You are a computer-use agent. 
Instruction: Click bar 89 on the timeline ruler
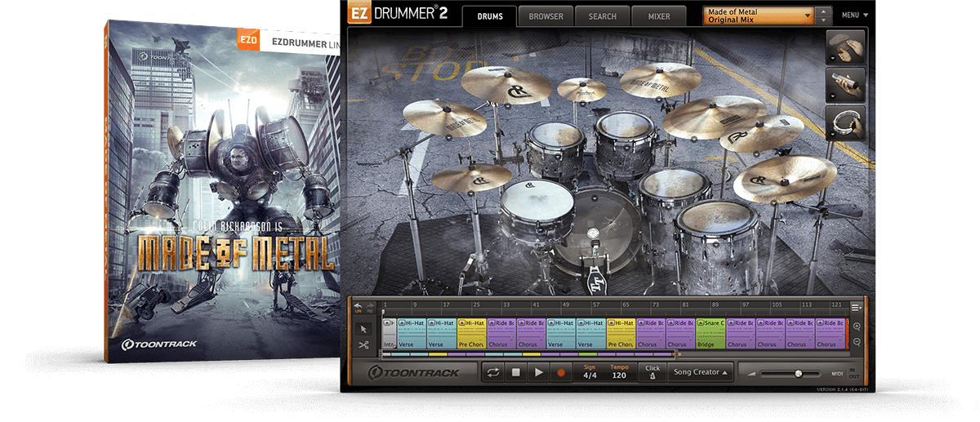715,305
